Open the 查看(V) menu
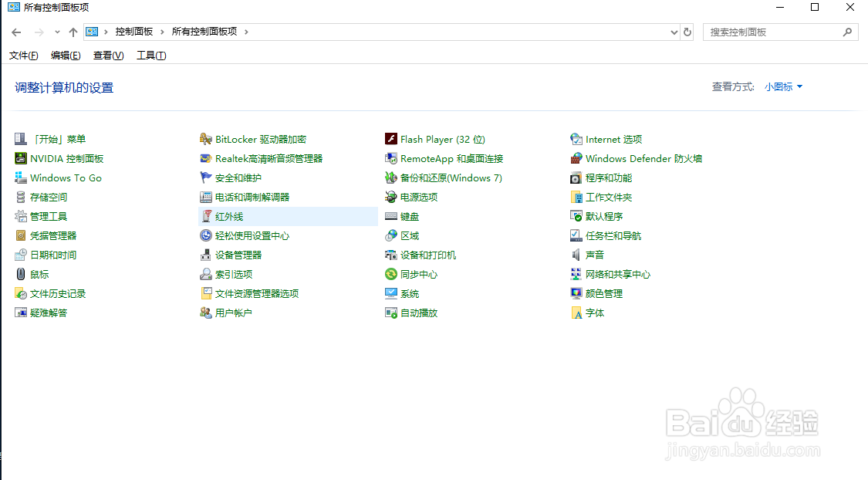 click(109, 56)
